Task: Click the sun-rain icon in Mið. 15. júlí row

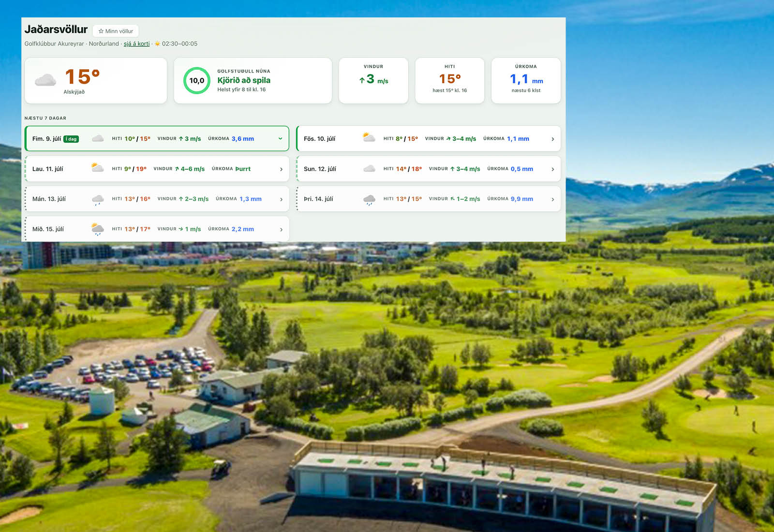Action: [x=98, y=229]
